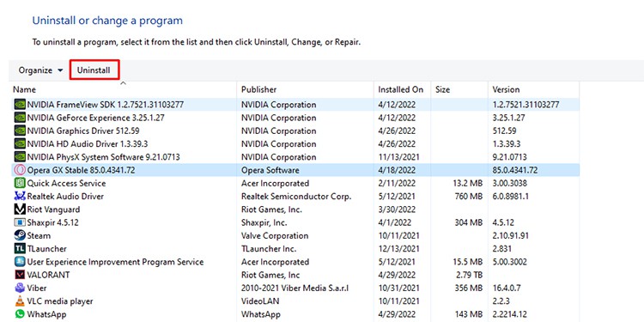644x322 pixels.
Task: Click the Version column header
Action: click(533, 89)
